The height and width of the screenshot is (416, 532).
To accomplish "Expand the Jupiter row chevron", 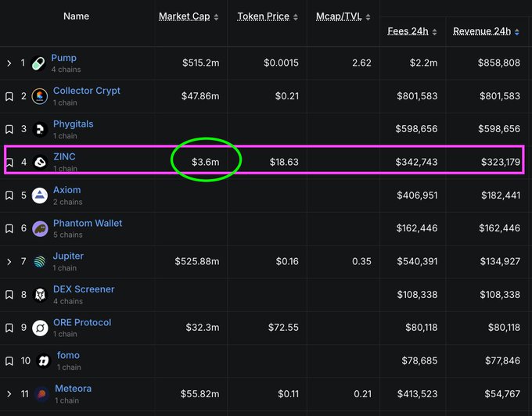I will pyautogui.click(x=9, y=262).
